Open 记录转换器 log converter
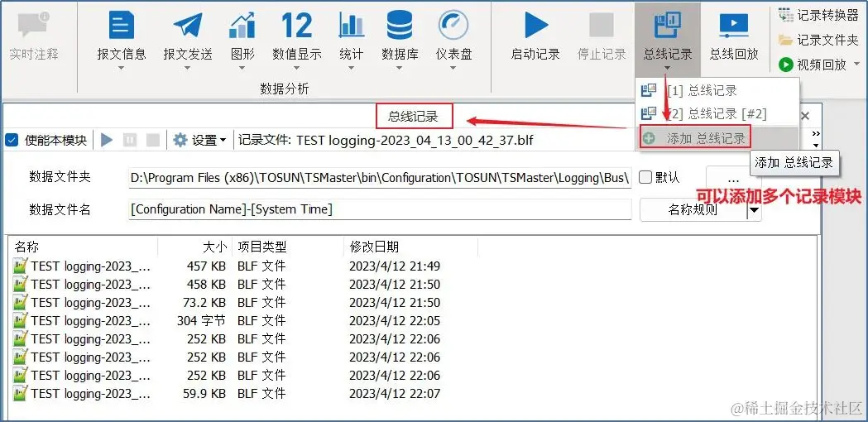 tap(818, 16)
